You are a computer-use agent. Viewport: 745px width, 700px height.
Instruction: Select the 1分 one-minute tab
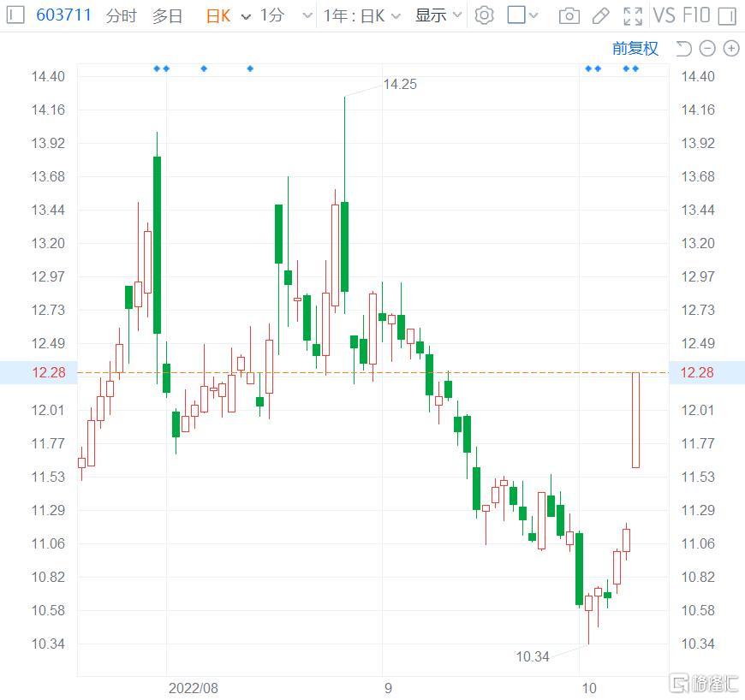point(271,15)
